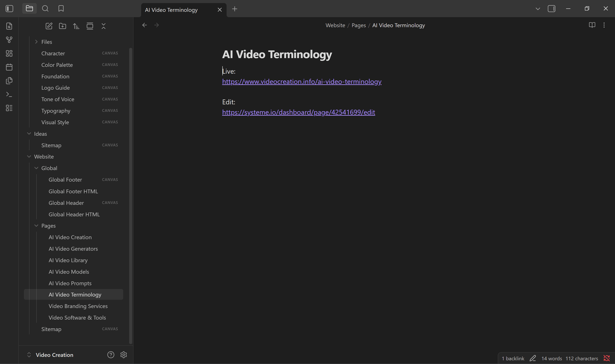Open settings with the gear icon
Viewport: 615px width, 364px height.
[x=124, y=355]
